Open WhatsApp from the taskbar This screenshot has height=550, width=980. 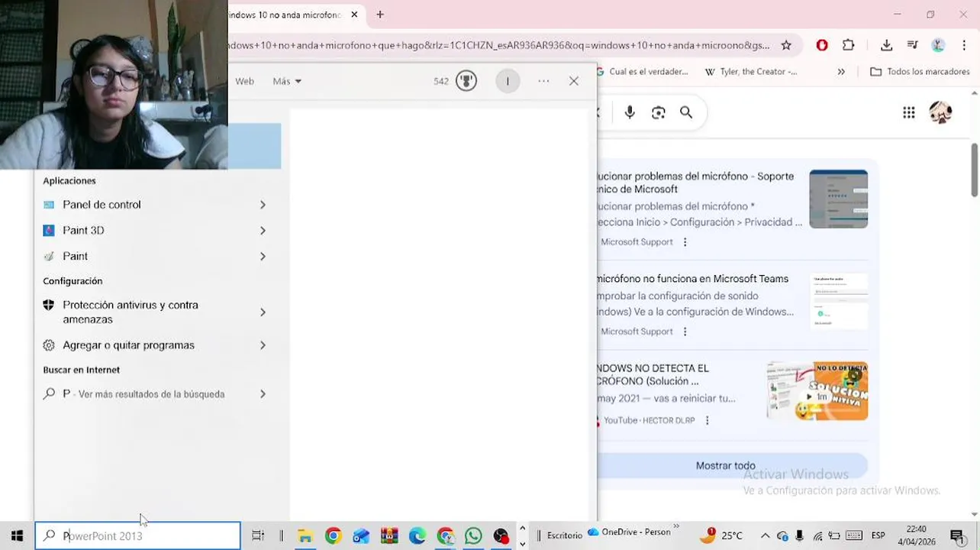pyautogui.click(x=473, y=536)
